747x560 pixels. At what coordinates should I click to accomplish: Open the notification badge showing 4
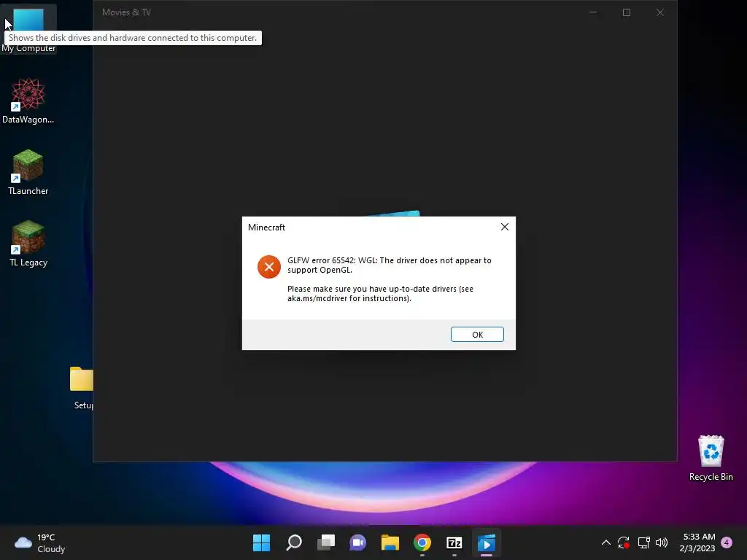click(727, 542)
